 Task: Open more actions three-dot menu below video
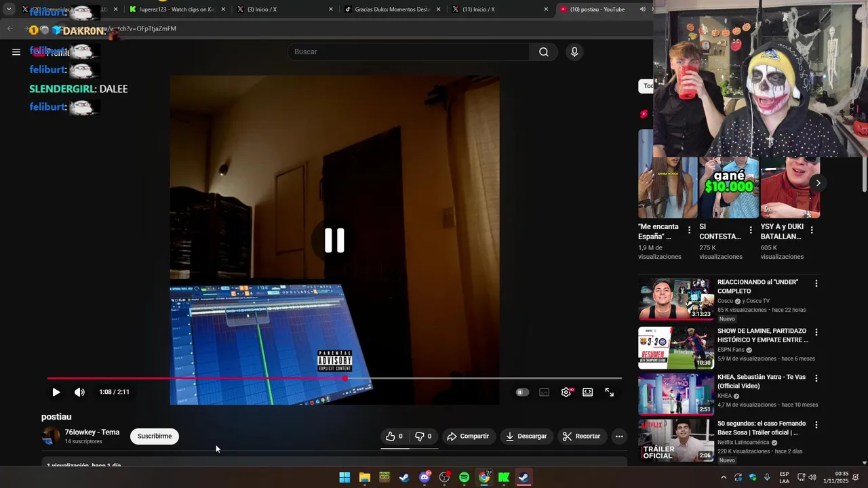619,436
